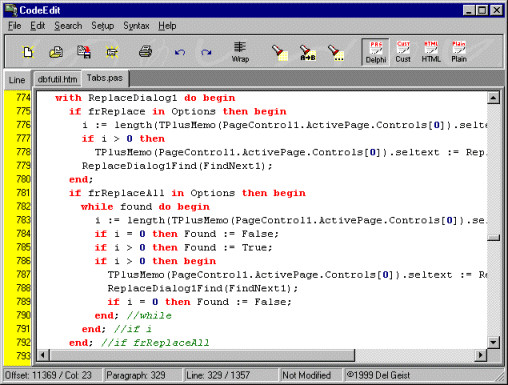
Task: Open the File menu
Action: pos(15,26)
